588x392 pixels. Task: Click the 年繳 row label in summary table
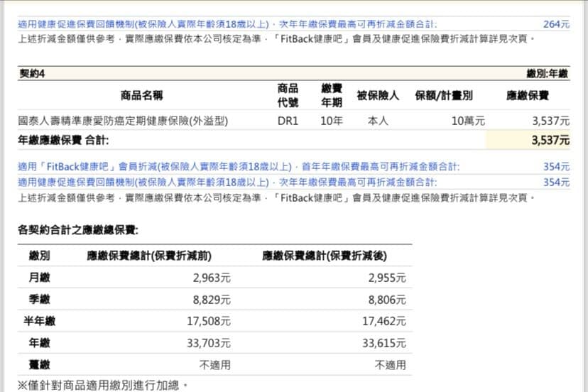pos(39,343)
